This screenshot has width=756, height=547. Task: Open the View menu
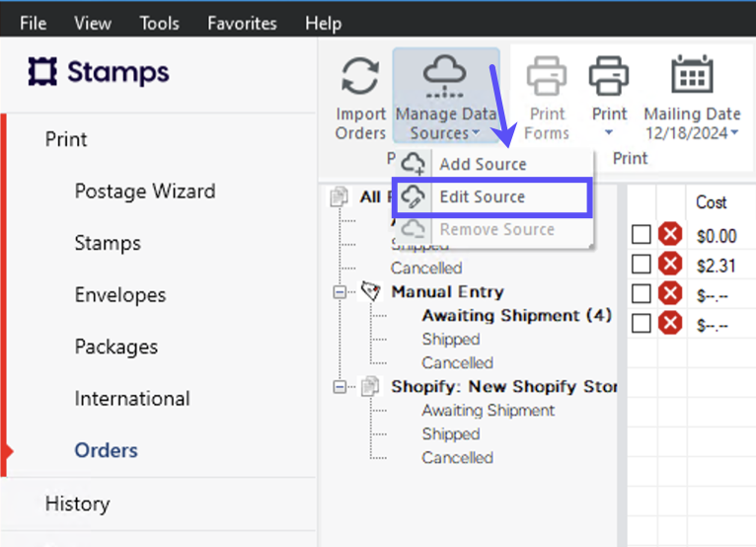click(x=93, y=23)
